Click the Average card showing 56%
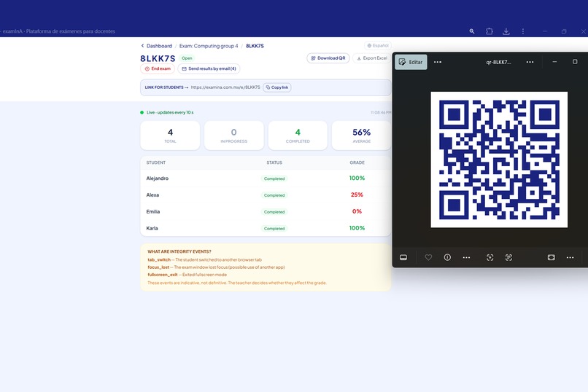588x392 pixels. pos(362,136)
